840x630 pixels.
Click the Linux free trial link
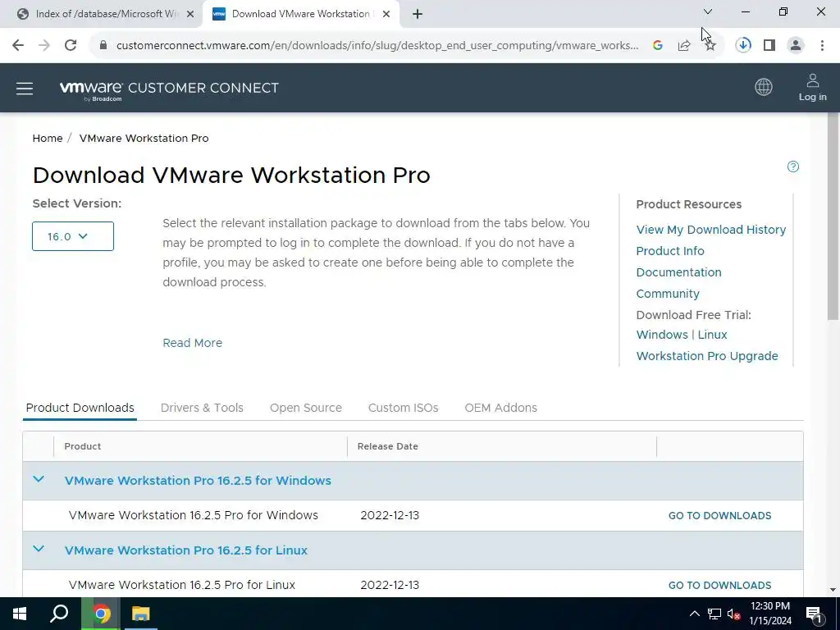[x=713, y=335]
